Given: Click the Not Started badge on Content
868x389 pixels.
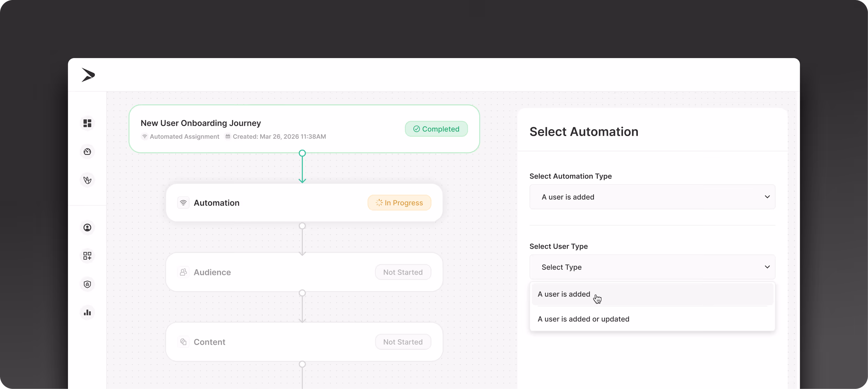Looking at the screenshot, I should click(x=403, y=342).
